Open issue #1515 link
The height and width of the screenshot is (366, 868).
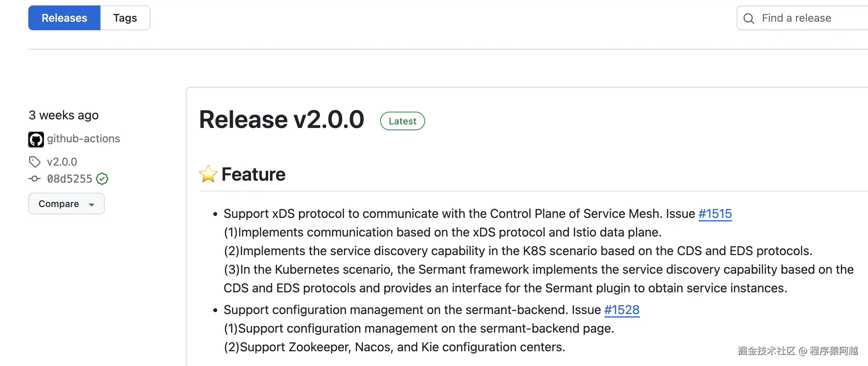pos(715,214)
